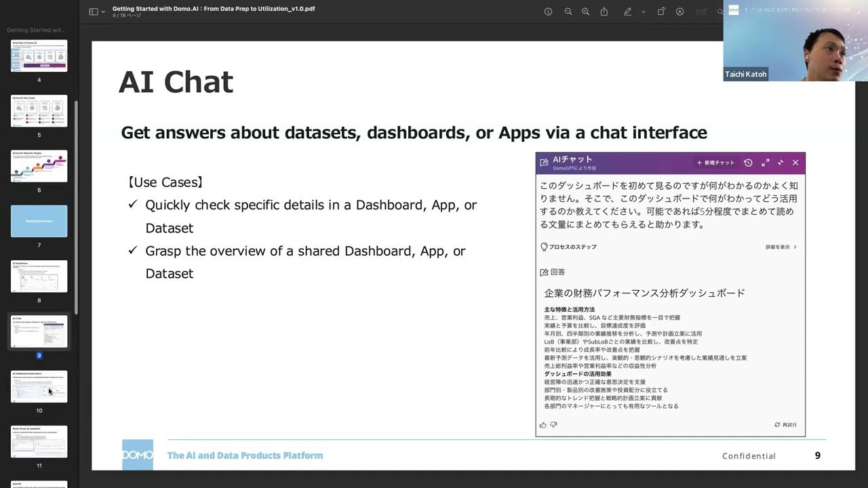Click the sidebar vertical scrollbar
The image size is (868, 488).
coord(76,207)
